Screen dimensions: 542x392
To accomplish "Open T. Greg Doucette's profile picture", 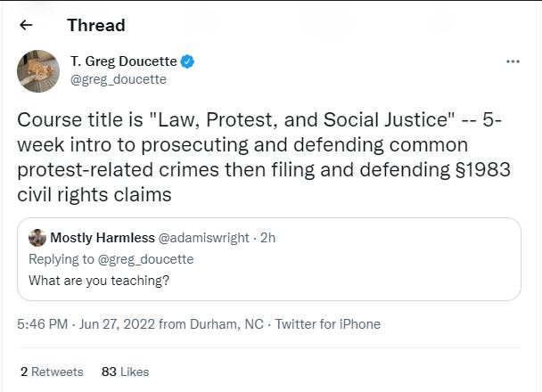I will click(x=38, y=71).
